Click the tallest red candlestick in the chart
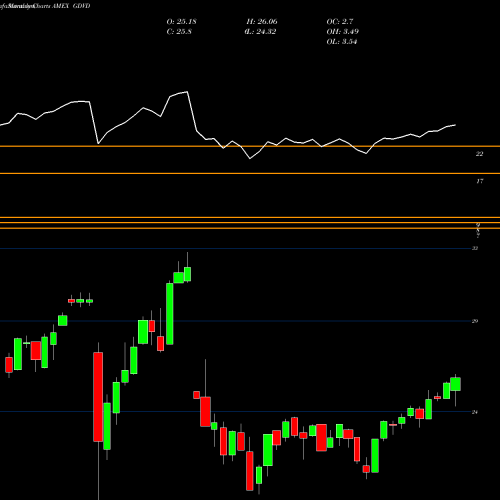Screen dimensions: 500x500 [x=98, y=397]
